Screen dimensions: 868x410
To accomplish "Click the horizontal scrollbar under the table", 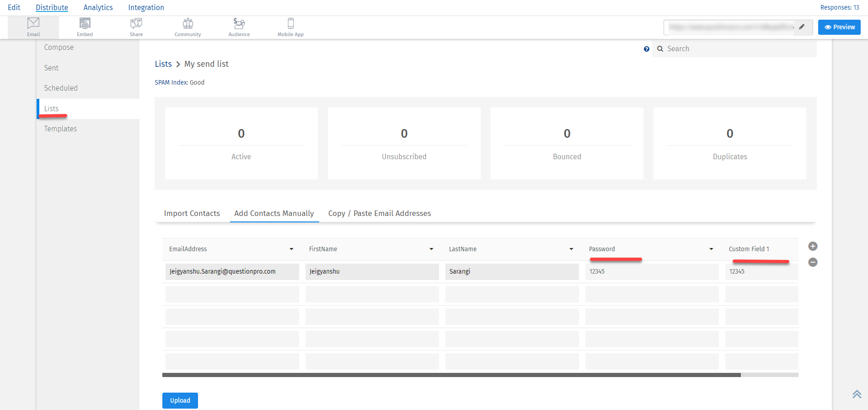I will 451,375.
